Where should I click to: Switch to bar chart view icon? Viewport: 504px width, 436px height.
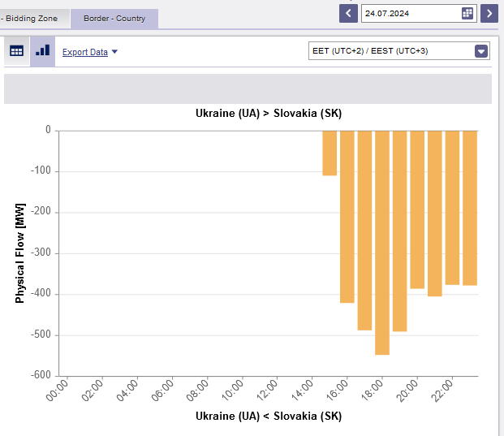[x=42, y=50]
